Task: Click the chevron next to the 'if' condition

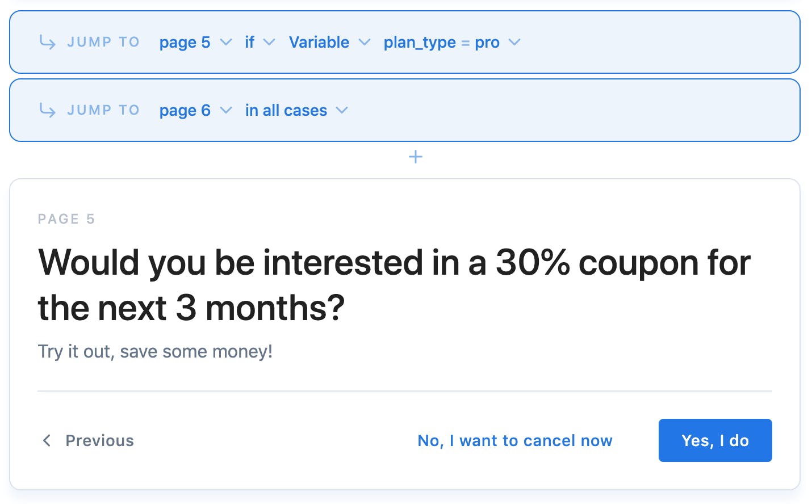Action: (269, 43)
